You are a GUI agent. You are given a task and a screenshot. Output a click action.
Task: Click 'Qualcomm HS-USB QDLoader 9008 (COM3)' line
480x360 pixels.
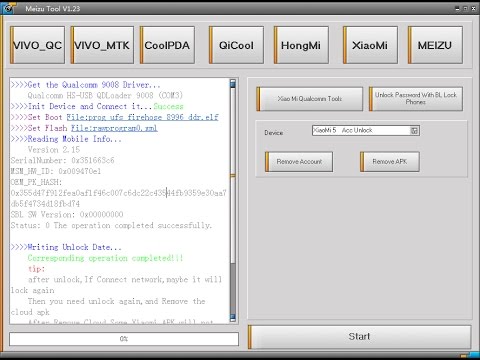[x=105, y=95]
